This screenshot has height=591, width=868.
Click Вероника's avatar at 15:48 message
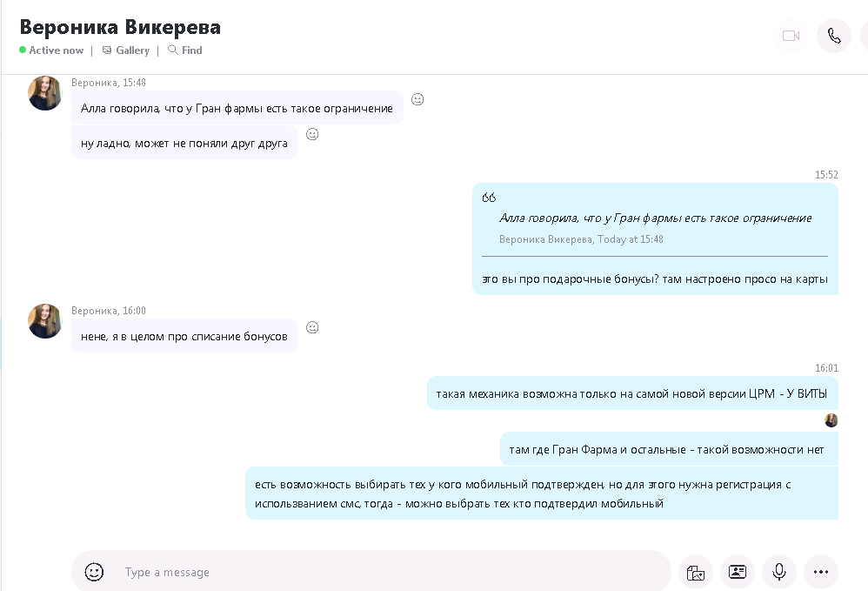(x=45, y=93)
